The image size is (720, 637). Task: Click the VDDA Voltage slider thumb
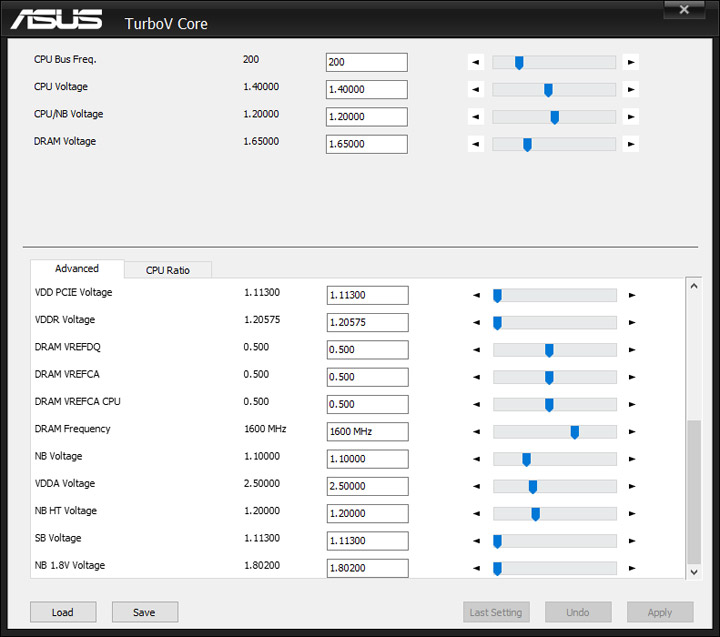tap(533, 487)
